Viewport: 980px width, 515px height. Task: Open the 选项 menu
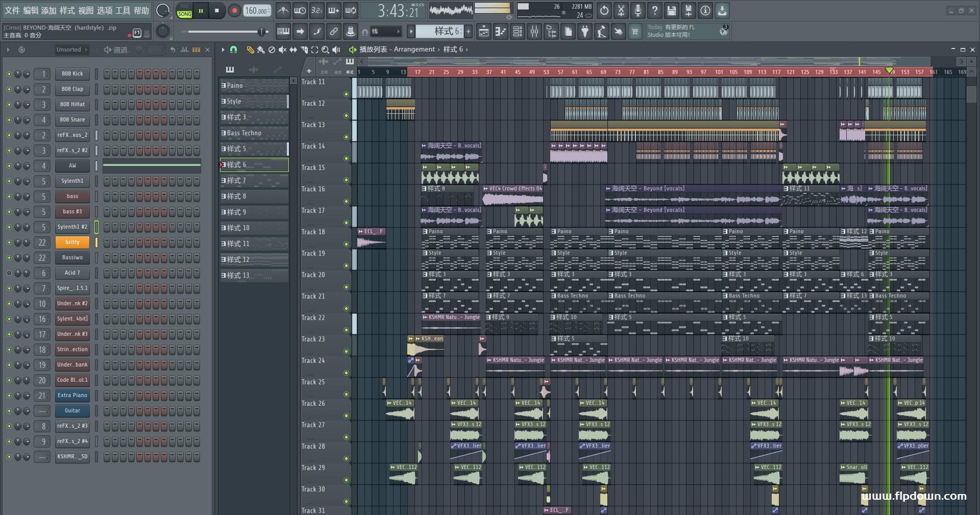pyautogui.click(x=104, y=10)
